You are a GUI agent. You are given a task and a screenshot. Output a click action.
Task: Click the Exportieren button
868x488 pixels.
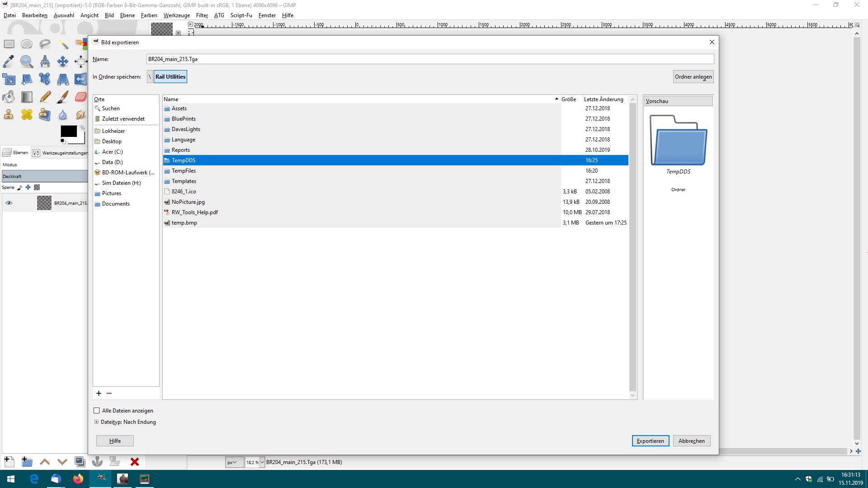(650, 441)
